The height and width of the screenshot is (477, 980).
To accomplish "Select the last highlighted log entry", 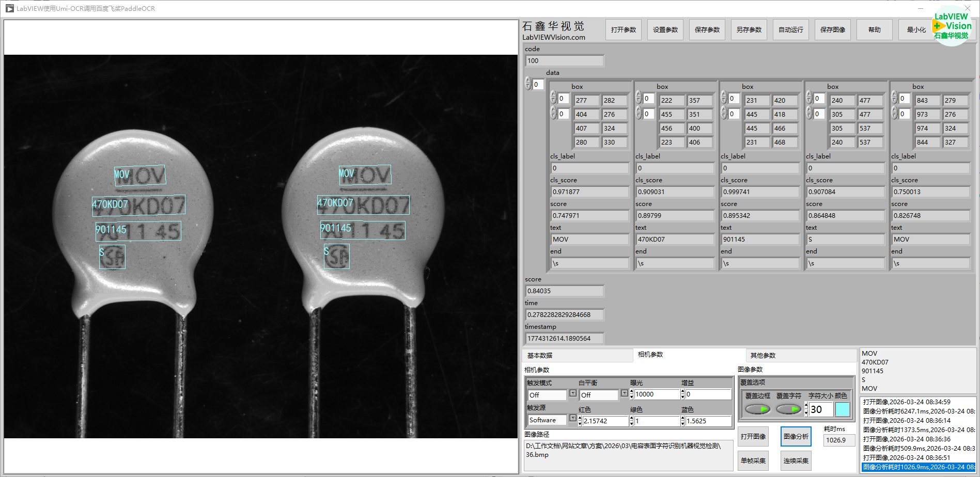I will point(918,467).
